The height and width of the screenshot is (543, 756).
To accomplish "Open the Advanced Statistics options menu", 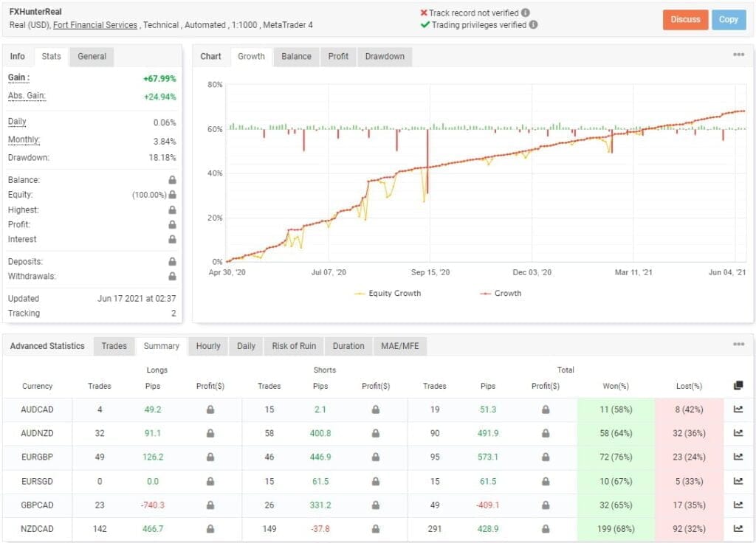I will point(738,343).
